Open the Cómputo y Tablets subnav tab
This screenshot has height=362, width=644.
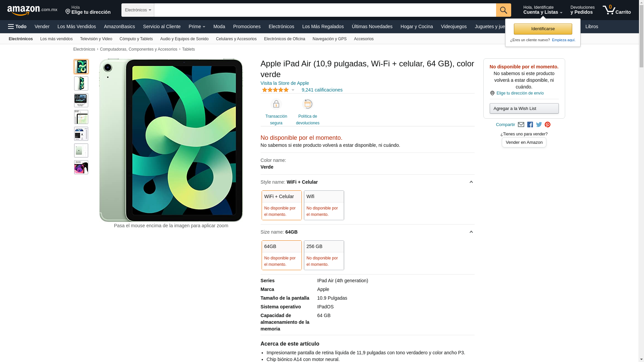pyautogui.click(x=136, y=39)
